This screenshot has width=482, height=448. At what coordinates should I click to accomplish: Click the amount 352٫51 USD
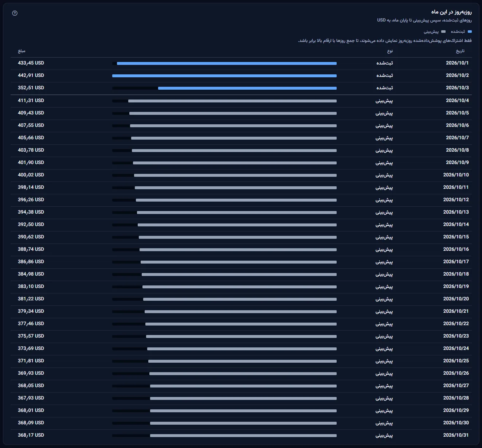click(x=31, y=88)
